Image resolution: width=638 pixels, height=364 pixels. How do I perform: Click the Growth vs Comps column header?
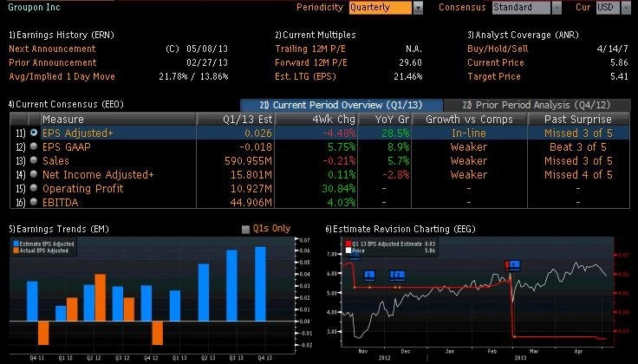469,119
